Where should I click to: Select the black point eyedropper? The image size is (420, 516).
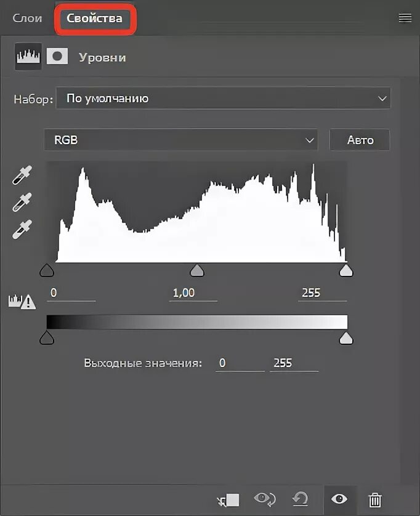coord(22,176)
